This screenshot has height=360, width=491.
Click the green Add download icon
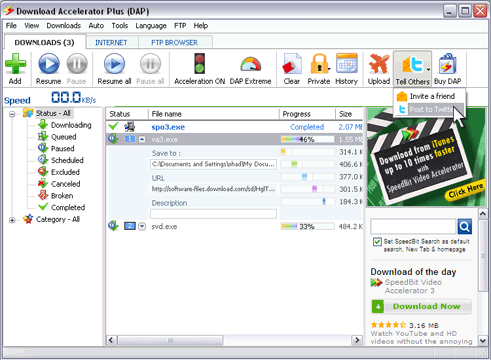(15, 64)
